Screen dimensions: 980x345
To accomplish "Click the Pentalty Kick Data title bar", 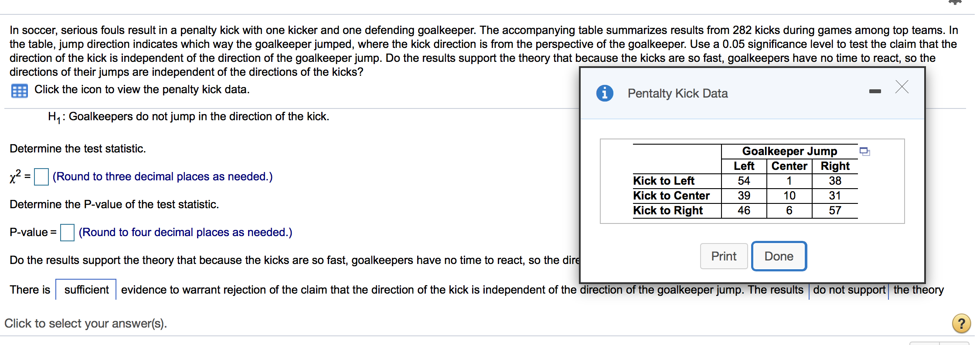I will tap(677, 93).
